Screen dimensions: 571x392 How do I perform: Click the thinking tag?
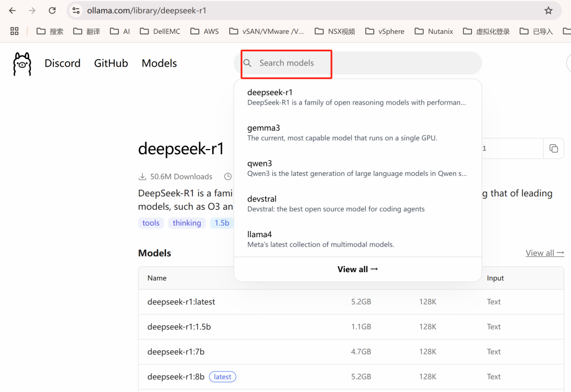pos(187,223)
